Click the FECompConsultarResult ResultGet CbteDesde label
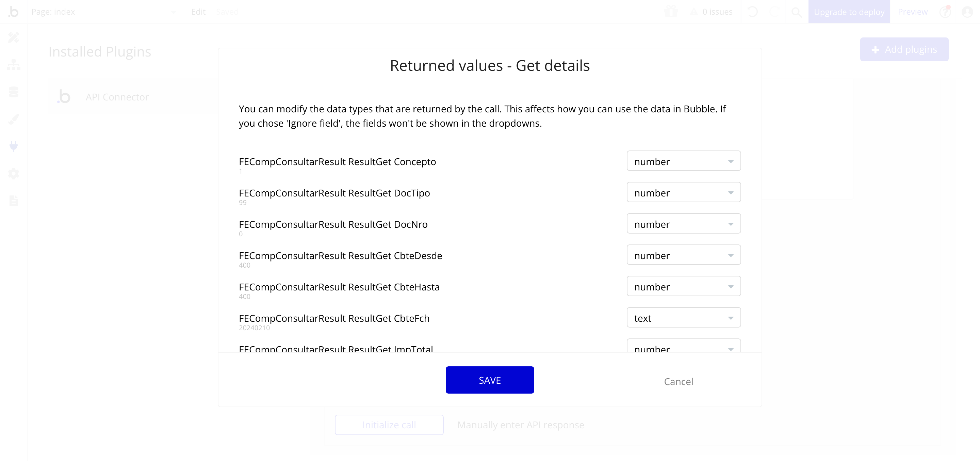Viewport: 980px width, 461px height. coord(341,255)
